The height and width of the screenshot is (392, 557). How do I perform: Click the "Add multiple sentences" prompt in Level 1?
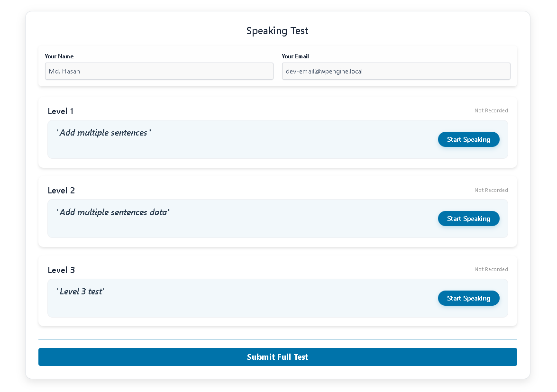coord(103,133)
